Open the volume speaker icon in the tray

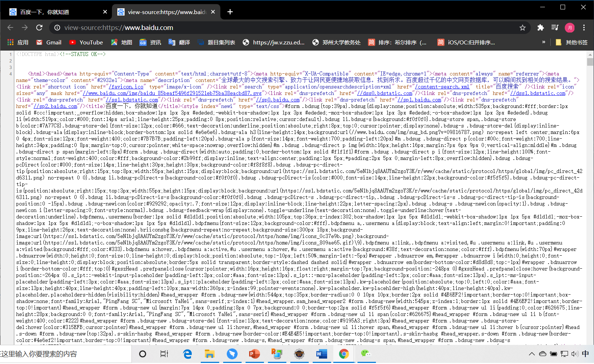[575, 354]
